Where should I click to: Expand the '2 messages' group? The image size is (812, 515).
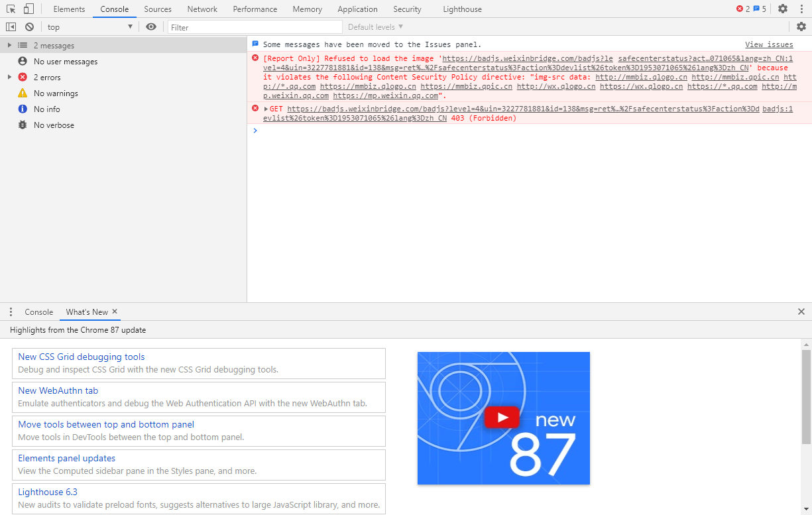9,45
